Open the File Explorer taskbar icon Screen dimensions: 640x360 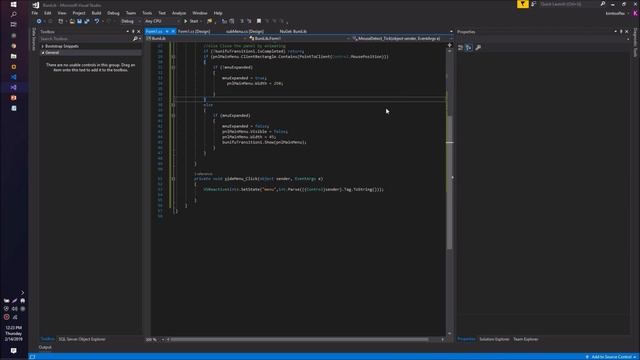coord(13,56)
